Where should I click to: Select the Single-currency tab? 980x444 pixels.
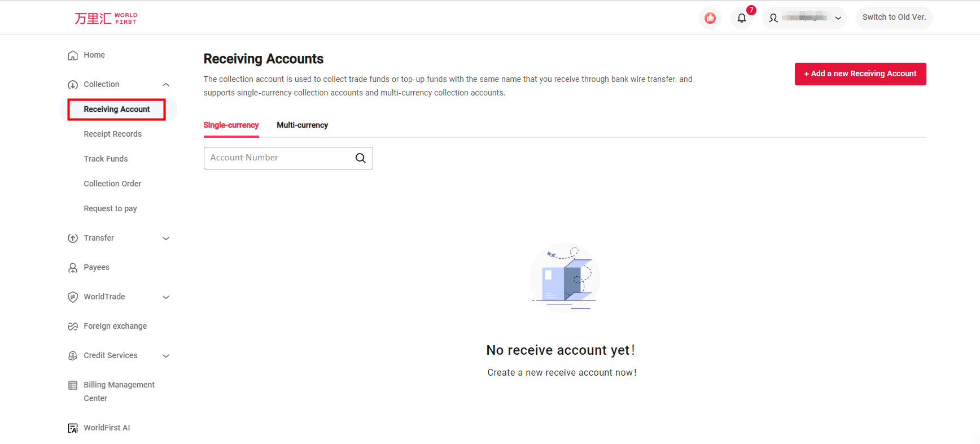[231, 125]
